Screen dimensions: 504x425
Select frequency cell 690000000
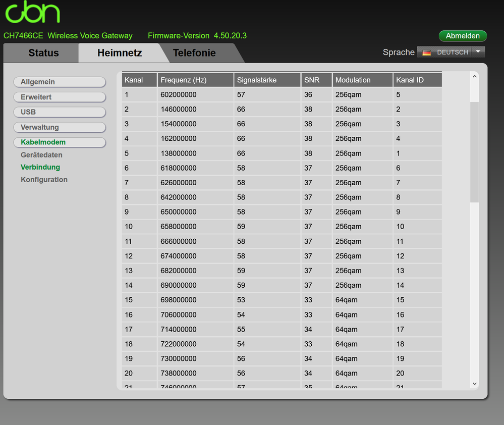(x=195, y=285)
